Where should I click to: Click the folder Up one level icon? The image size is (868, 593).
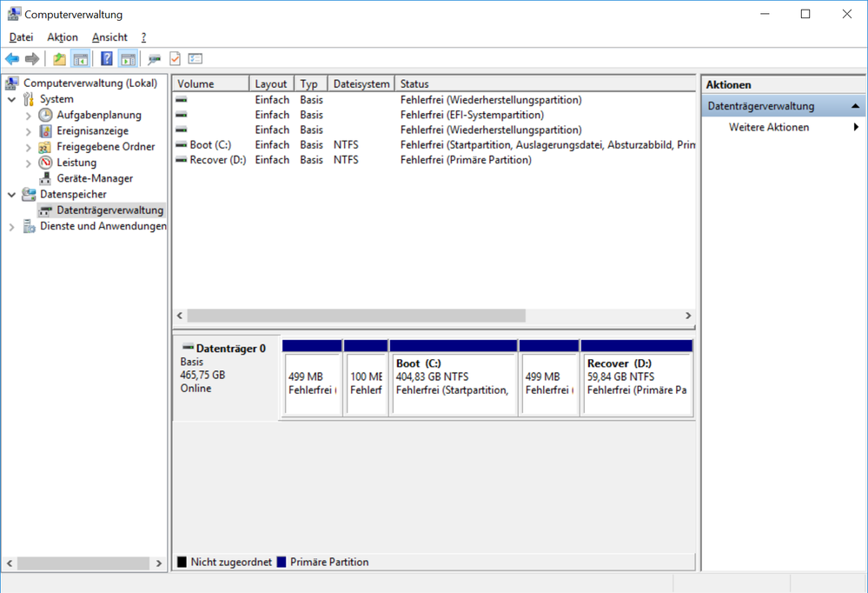tap(59, 59)
